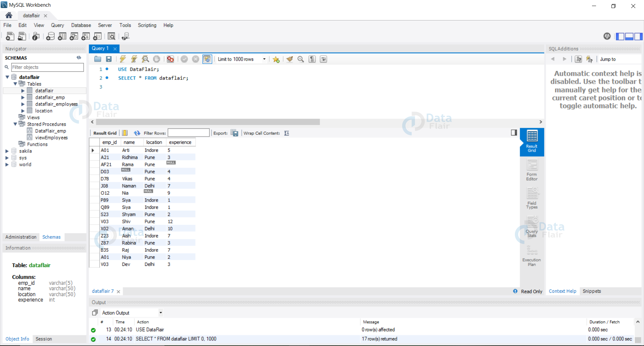
Task: Collapse the Stored Procedures node
Action: pos(15,124)
